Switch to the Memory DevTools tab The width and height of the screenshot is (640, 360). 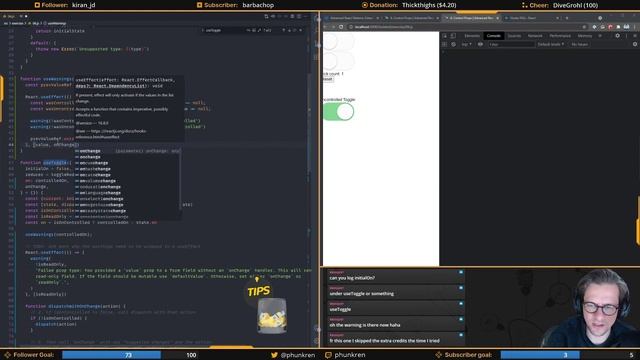pyautogui.click(x=585, y=36)
